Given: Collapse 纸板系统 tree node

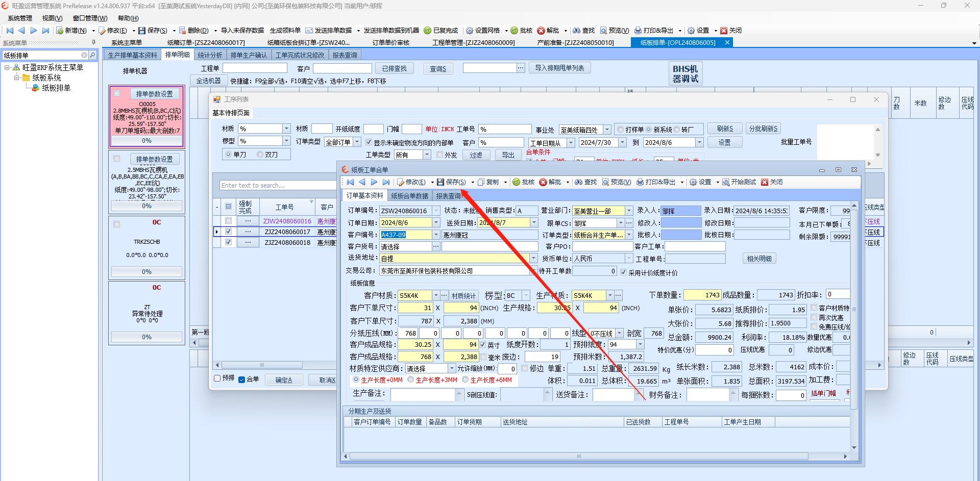Looking at the screenshot, I should tap(17, 78).
